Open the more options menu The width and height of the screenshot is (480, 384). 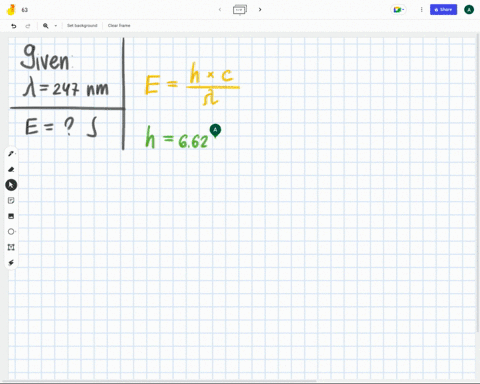click(x=421, y=10)
